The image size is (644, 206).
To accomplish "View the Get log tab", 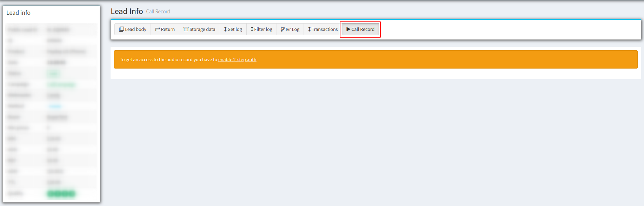I will 235,29.
